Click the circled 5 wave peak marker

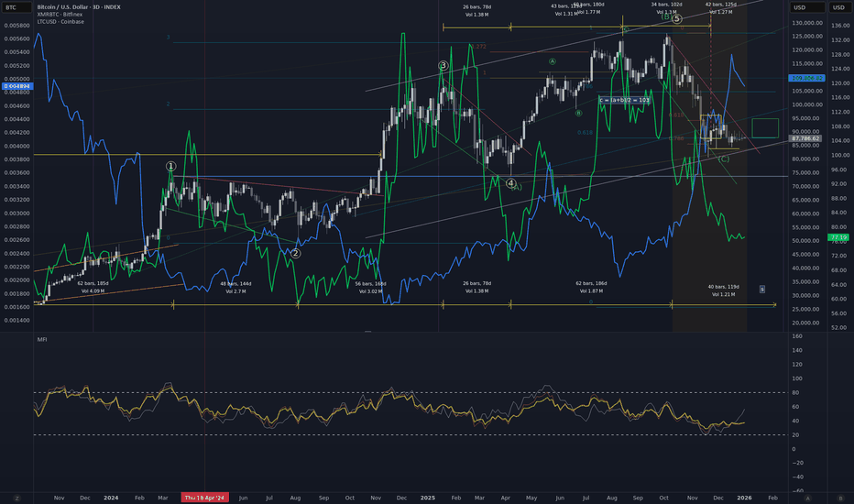click(676, 18)
